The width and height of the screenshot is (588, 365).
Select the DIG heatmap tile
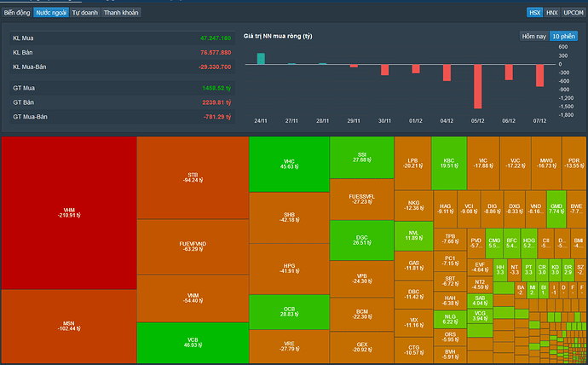tap(492, 209)
